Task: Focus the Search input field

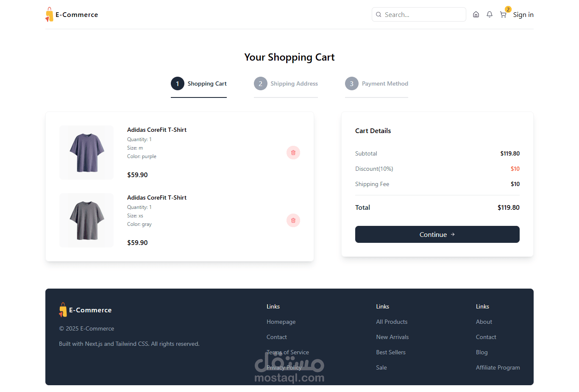Action: pyautogui.click(x=419, y=14)
